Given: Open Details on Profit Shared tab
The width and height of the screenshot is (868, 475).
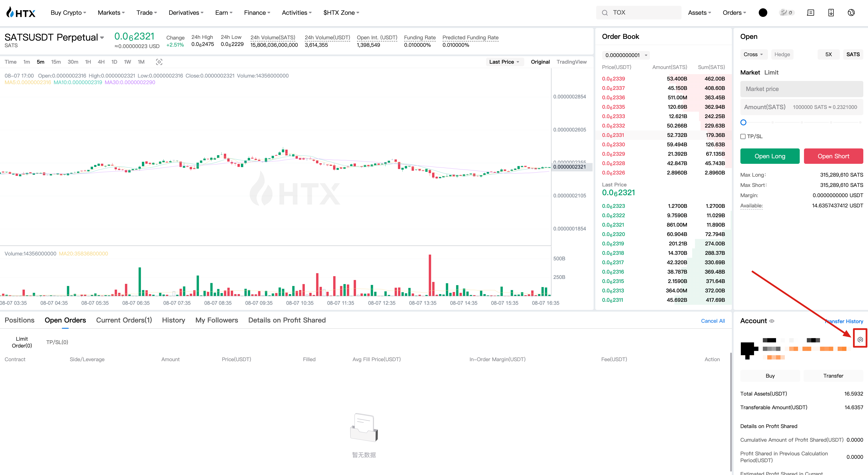Looking at the screenshot, I should (x=287, y=320).
